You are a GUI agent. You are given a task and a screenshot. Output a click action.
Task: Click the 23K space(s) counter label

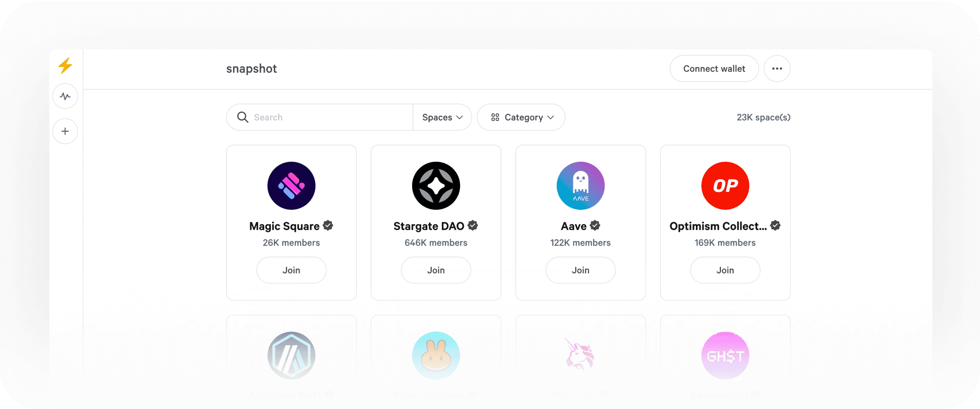(763, 117)
